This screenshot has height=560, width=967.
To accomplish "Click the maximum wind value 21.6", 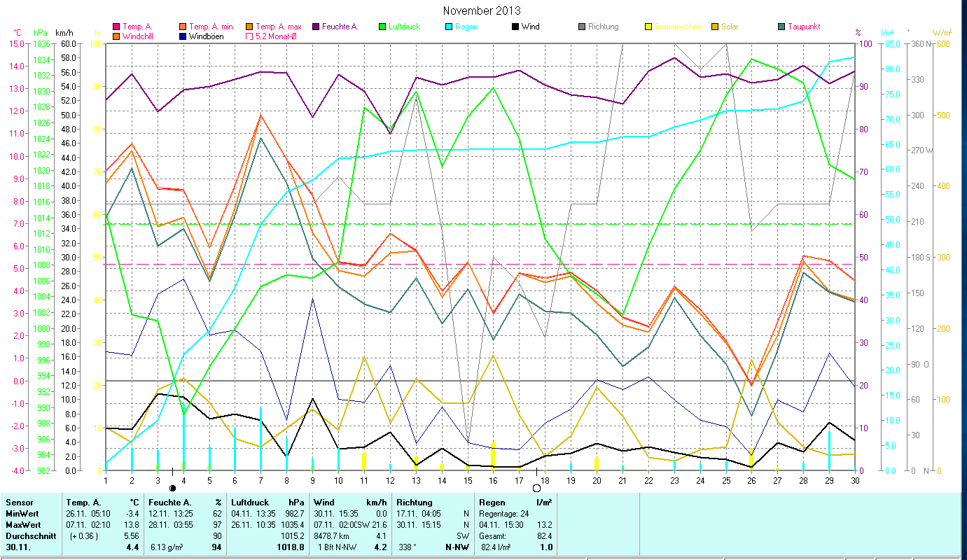I will pos(379,524).
